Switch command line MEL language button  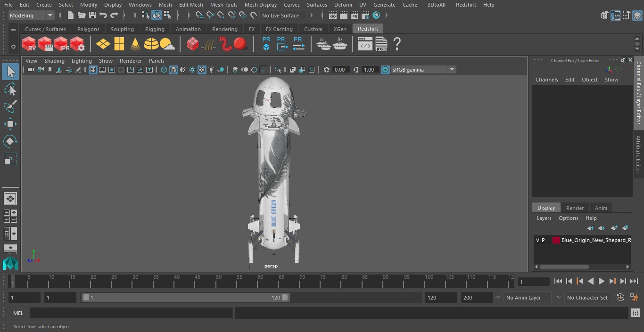[18, 313]
